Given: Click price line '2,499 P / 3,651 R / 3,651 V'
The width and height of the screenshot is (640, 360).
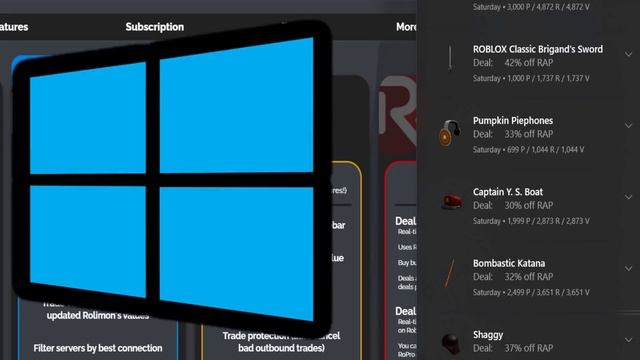Looking at the screenshot, I should 548,293.
